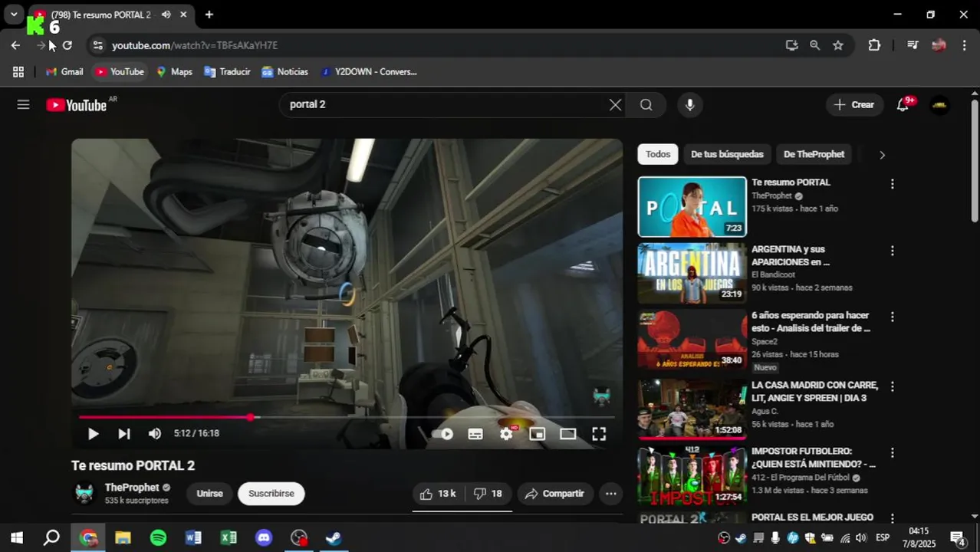980x552 pixels.
Task: Open the Maps bookmark
Action: point(174,71)
